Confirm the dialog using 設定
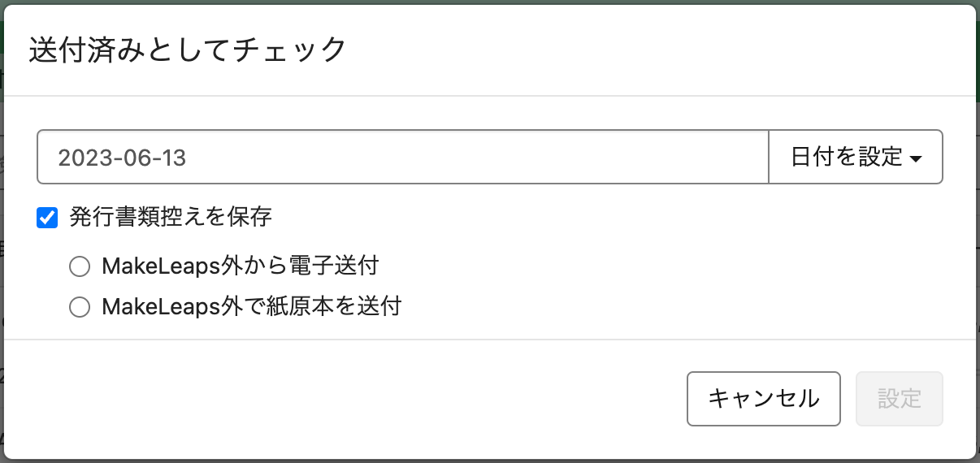 [899, 399]
